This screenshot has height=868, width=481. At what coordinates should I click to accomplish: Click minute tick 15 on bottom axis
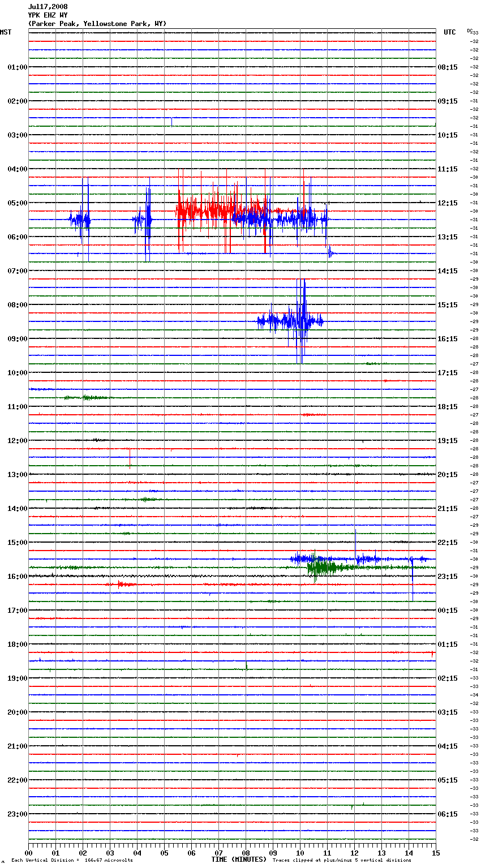tap(436, 853)
